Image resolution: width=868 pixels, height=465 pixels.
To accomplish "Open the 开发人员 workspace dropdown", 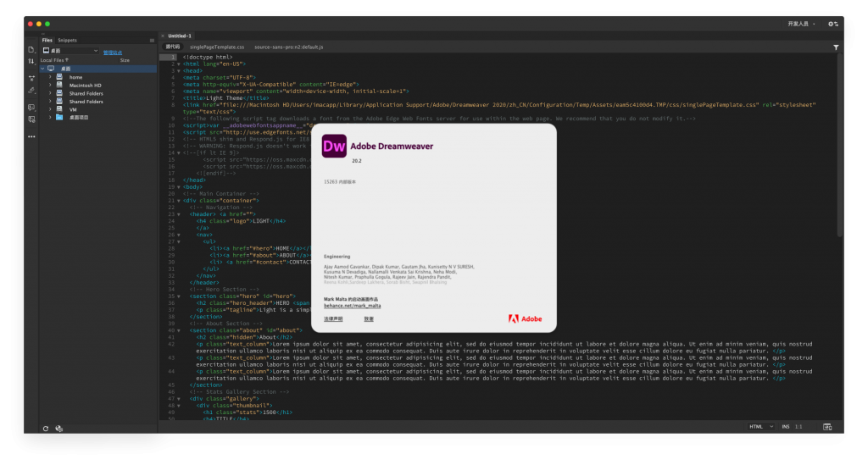I will [801, 24].
